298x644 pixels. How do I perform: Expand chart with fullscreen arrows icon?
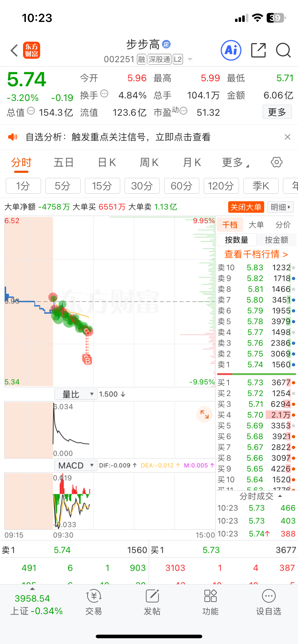(x=204, y=414)
